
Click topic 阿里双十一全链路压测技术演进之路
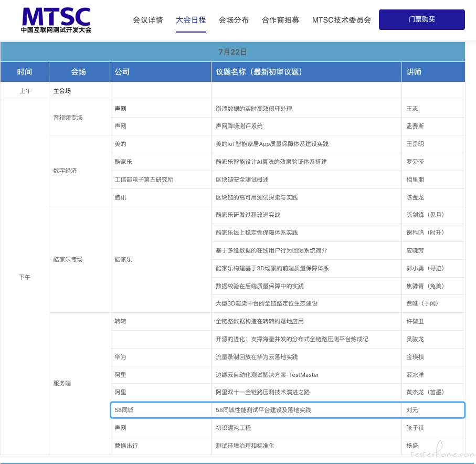(x=262, y=393)
